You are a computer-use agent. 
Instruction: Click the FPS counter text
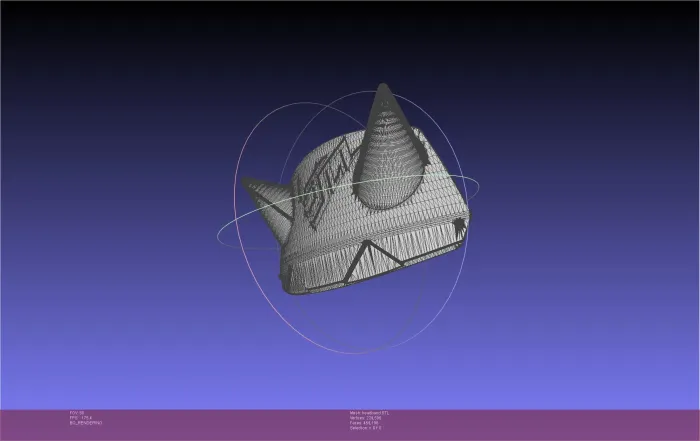point(76,417)
